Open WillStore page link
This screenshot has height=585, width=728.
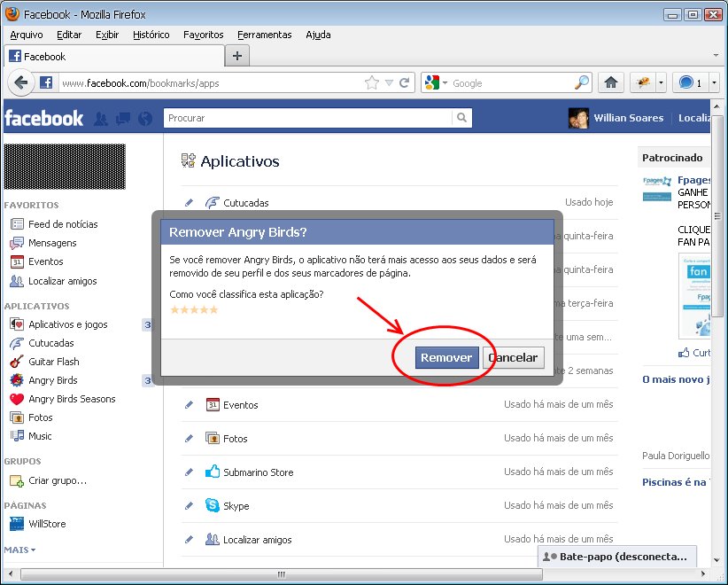(x=47, y=524)
